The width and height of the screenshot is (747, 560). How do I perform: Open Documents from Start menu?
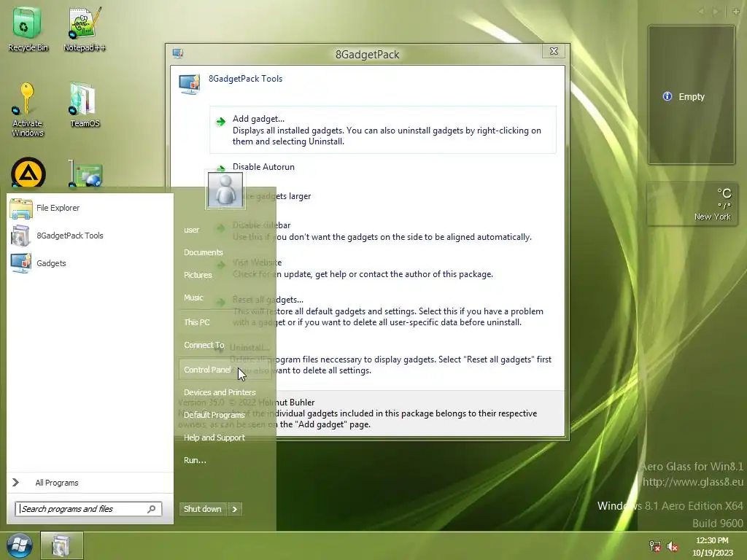pos(204,252)
